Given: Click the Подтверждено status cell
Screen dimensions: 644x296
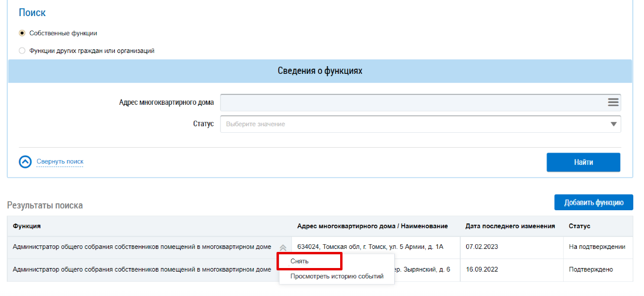Looking at the screenshot, I should click(590, 269).
